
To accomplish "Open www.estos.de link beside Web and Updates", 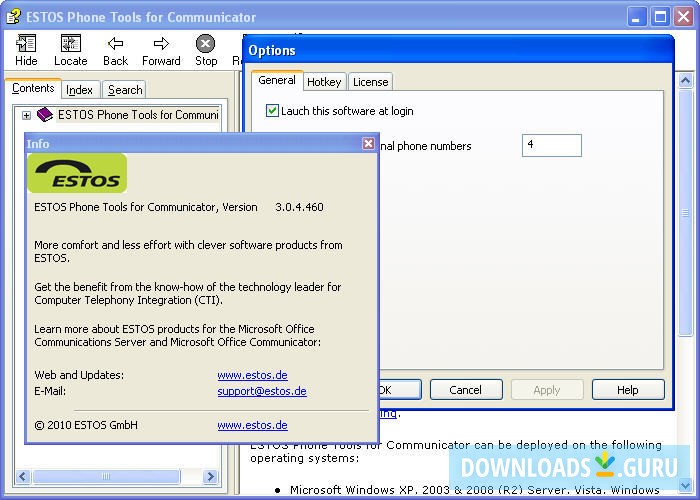I will (252, 375).
